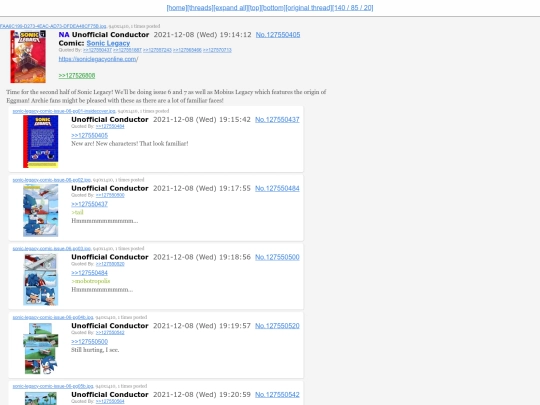Open post number No.127550500

coord(277,257)
